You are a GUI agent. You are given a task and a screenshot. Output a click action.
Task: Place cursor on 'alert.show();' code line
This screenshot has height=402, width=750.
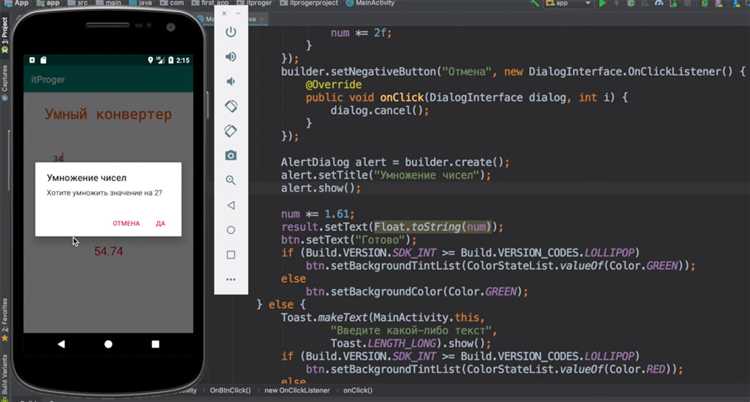(321, 188)
